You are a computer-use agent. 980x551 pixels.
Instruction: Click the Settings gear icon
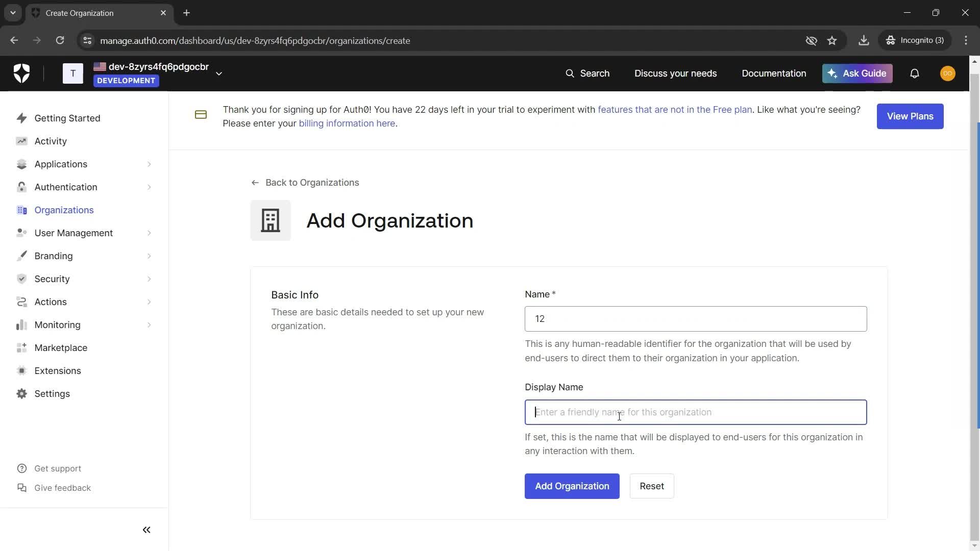click(x=21, y=394)
